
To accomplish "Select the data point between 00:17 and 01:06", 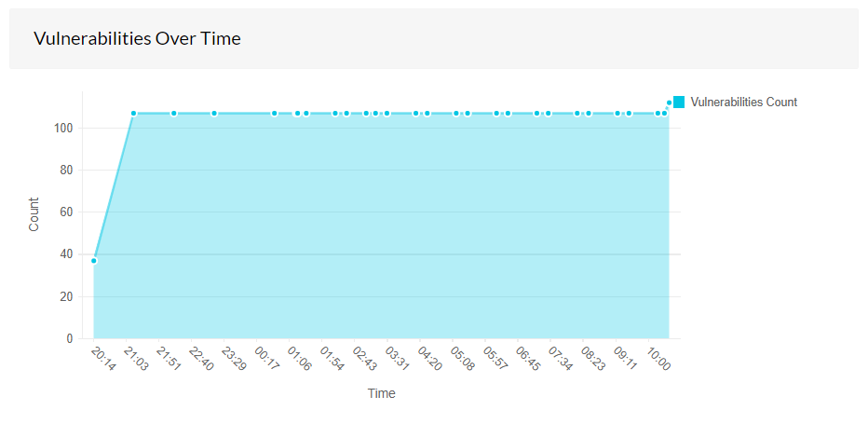I will [275, 113].
